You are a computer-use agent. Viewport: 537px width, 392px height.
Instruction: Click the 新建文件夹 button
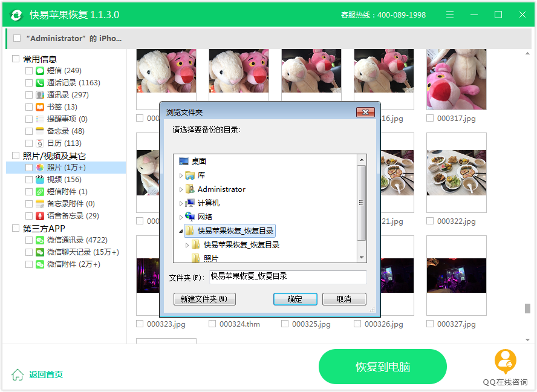click(x=204, y=299)
